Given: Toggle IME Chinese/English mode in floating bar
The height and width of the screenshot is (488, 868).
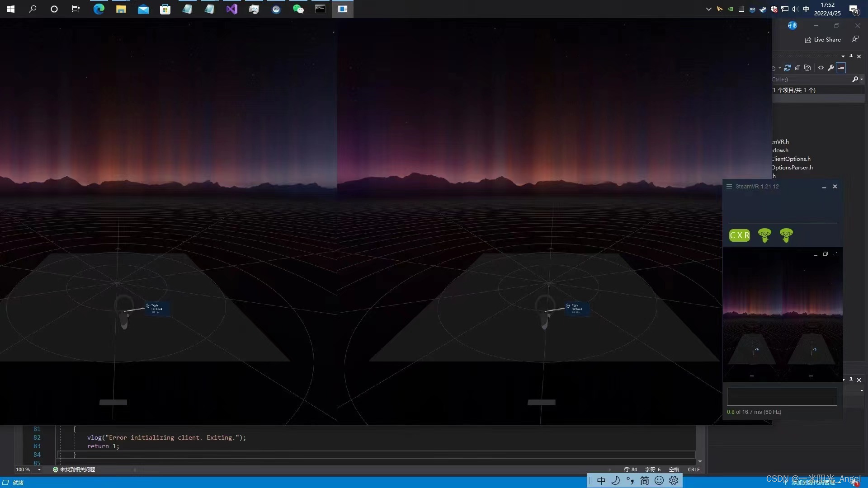Looking at the screenshot, I should 601,481.
